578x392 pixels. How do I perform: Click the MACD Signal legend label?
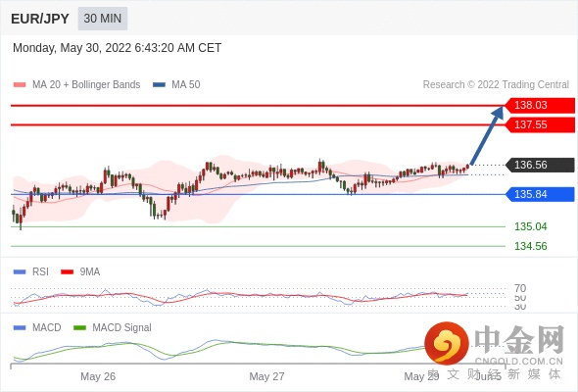[122, 328]
